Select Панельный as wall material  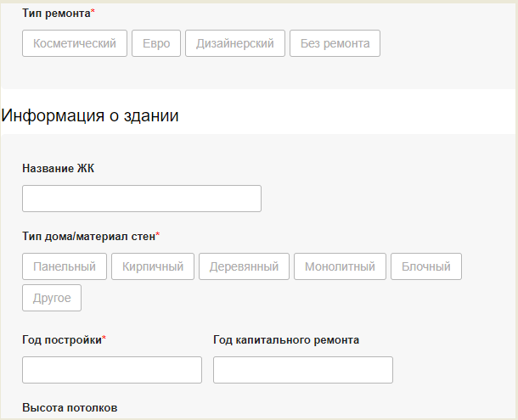(65, 266)
